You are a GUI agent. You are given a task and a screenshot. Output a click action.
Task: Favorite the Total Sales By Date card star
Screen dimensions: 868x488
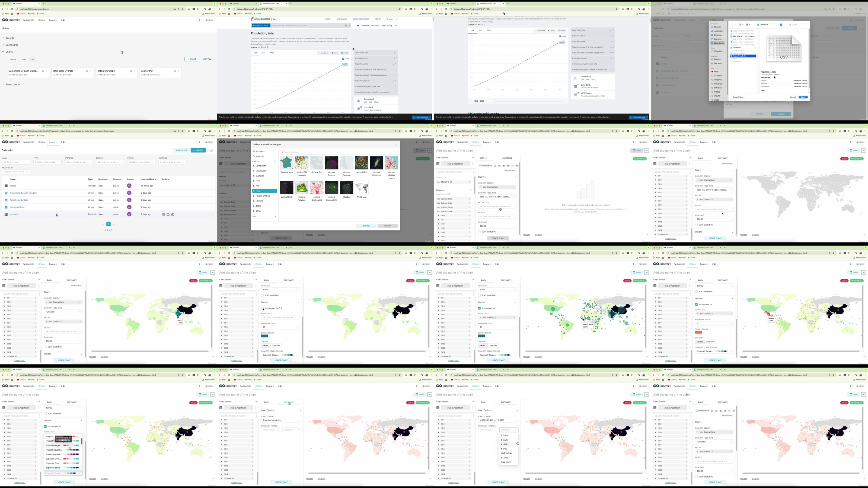[x=87, y=71]
